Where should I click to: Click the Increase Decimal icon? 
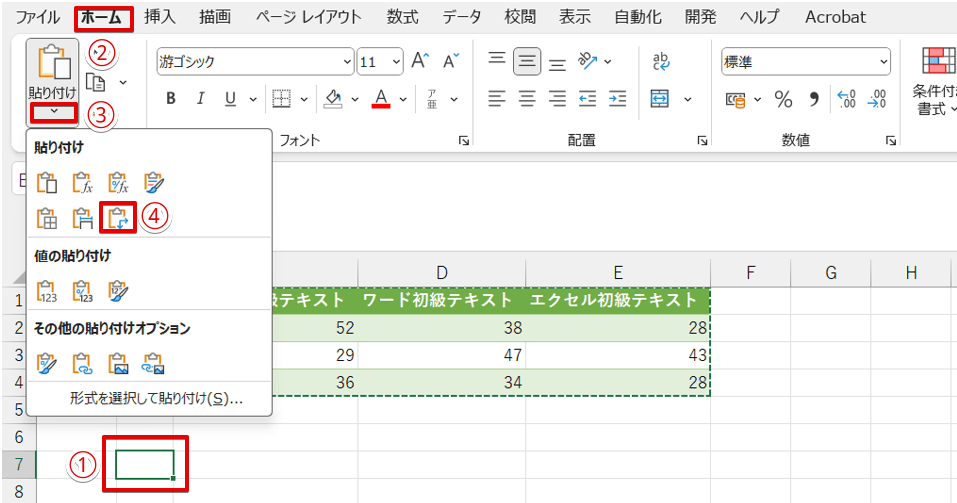(x=846, y=99)
